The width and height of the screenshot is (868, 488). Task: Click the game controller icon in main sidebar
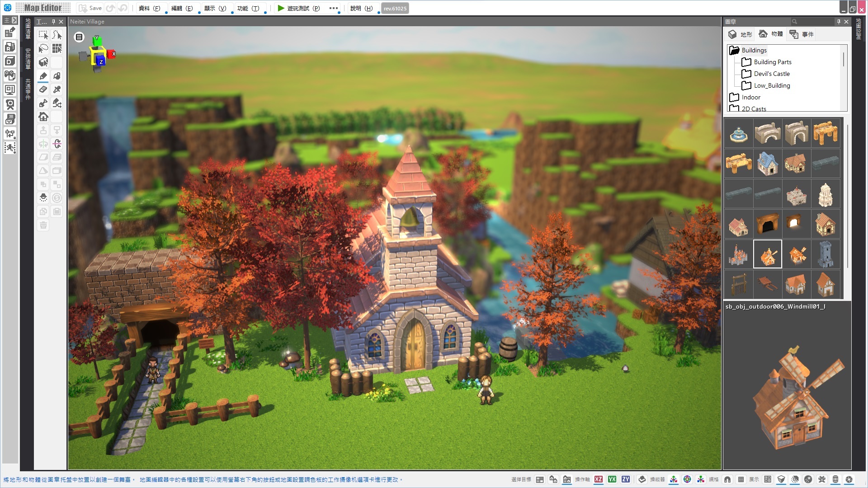[x=10, y=75]
